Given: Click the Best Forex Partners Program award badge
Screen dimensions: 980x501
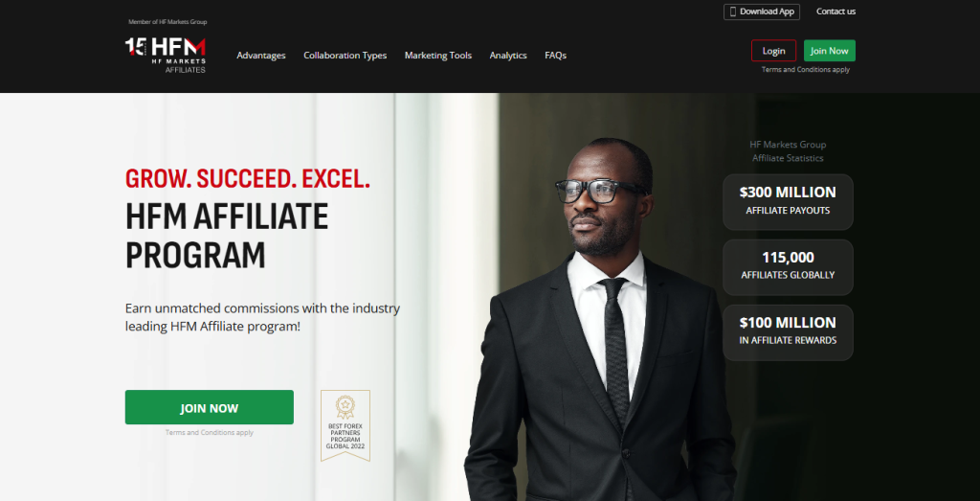Looking at the screenshot, I should point(345,425).
